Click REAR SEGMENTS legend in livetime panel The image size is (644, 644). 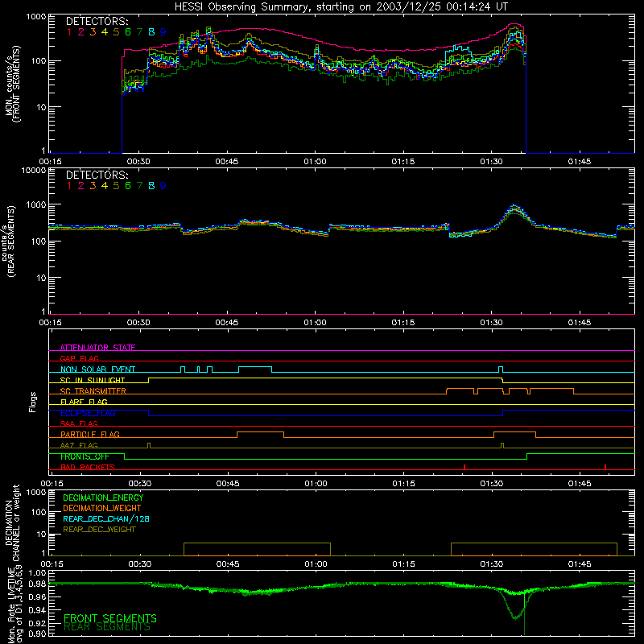[107, 627]
